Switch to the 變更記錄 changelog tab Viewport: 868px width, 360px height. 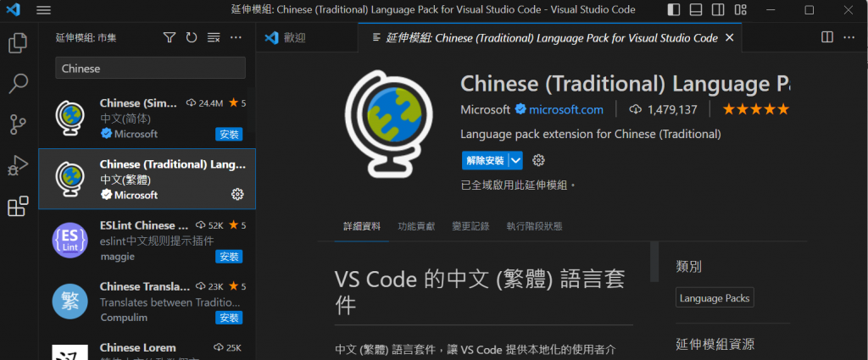tap(470, 226)
